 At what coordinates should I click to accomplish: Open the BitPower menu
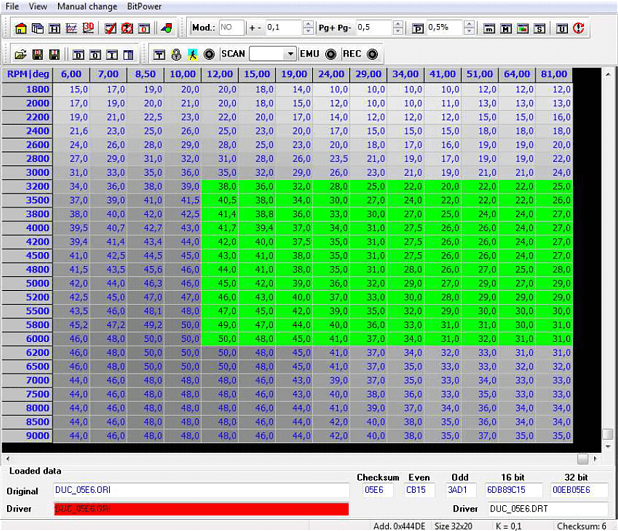tap(146, 6)
